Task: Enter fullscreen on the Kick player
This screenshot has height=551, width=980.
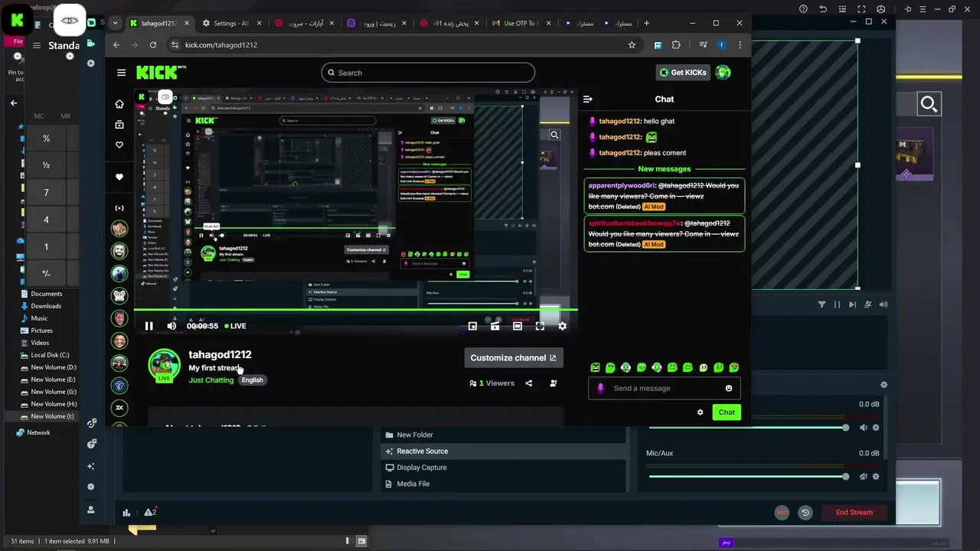Action: point(540,326)
